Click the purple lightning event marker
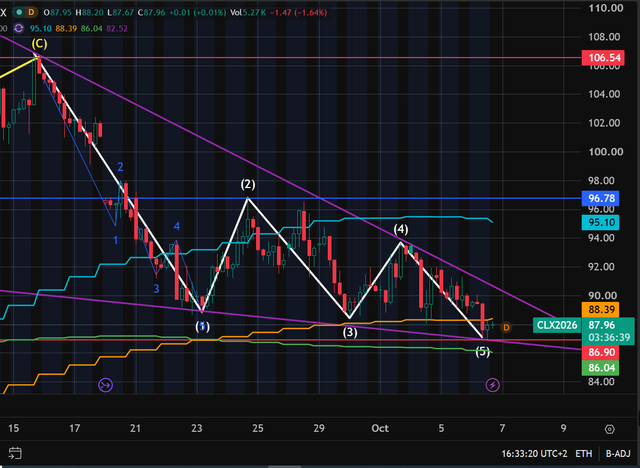The height and width of the screenshot is (468, 640). 493,385
